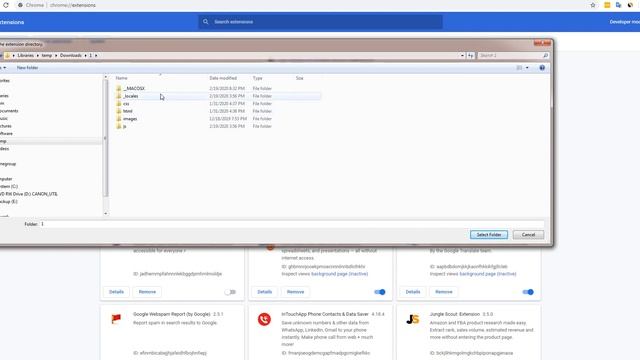Select the _locales folder icon
The height and width of the screenshot is (360, 640).
(119, 96)
